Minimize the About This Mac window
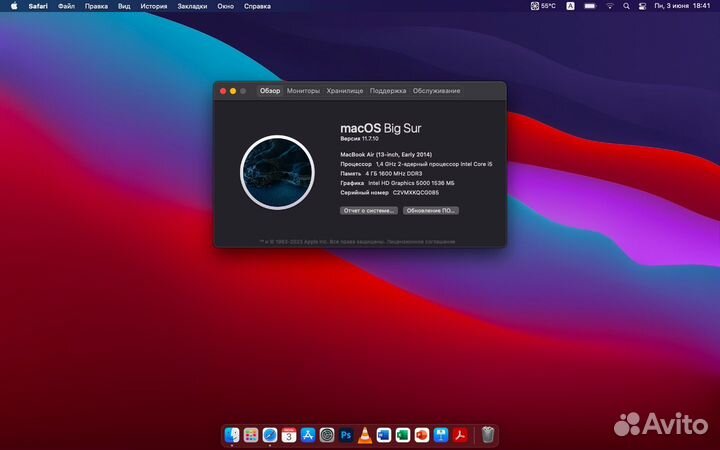The image size is (720, 450). click(x=233, y=91)
